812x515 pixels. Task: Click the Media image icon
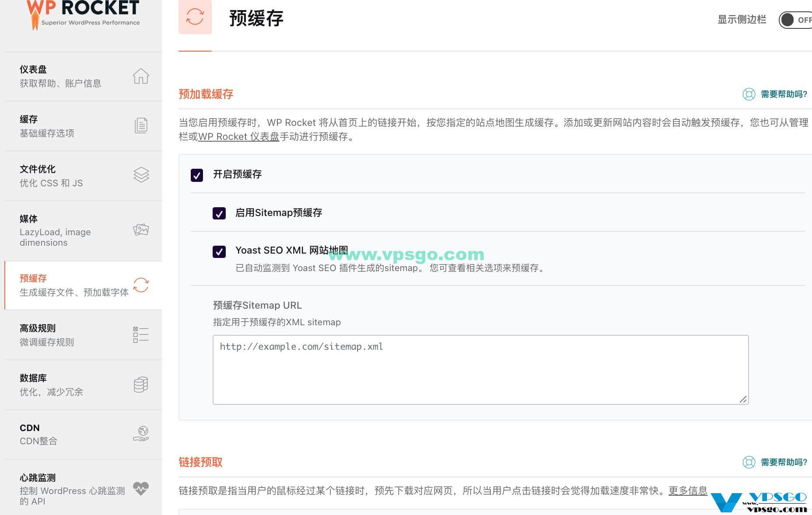coord(141,230)
